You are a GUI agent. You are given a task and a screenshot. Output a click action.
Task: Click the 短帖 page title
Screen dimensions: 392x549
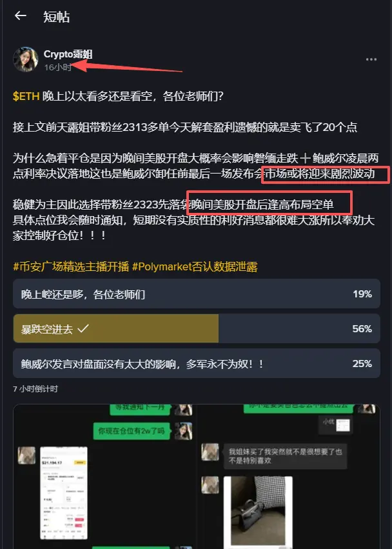56,17
